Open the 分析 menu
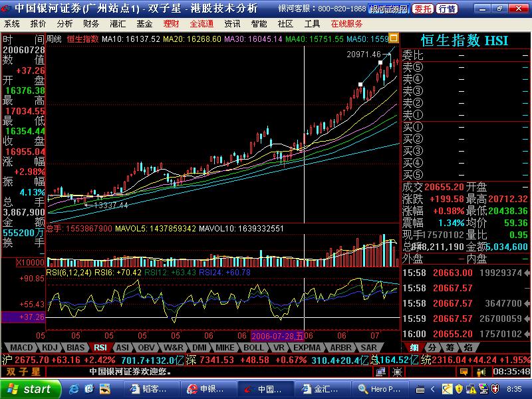 (x=65, y=24)
